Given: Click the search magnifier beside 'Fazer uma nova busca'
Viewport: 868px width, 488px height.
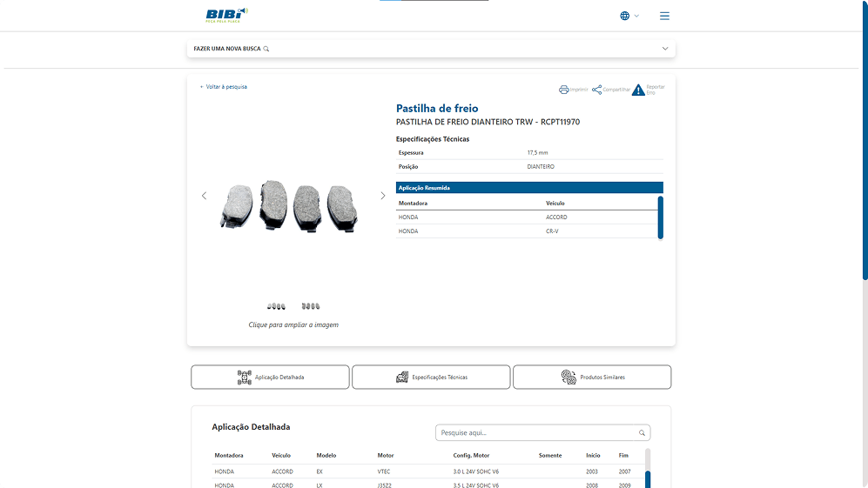Looking at the screenshot, I should point(266,49).
